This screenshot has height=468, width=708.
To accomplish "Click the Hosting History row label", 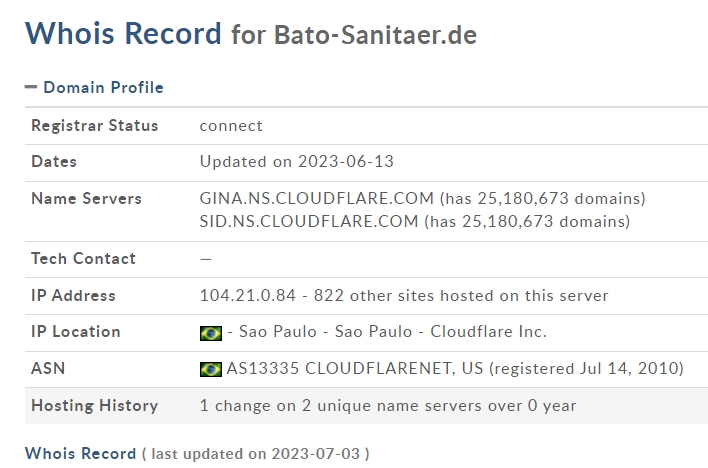I will point(95,406).
